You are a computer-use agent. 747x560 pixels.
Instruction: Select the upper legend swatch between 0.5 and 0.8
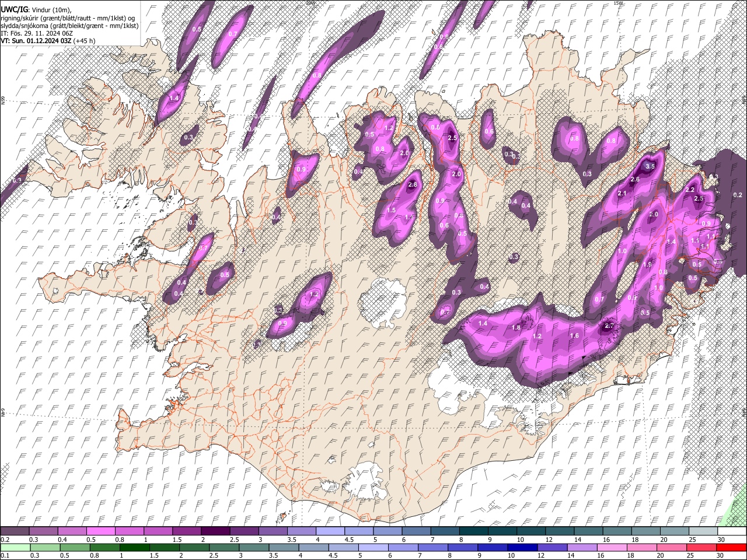point(100,531)
